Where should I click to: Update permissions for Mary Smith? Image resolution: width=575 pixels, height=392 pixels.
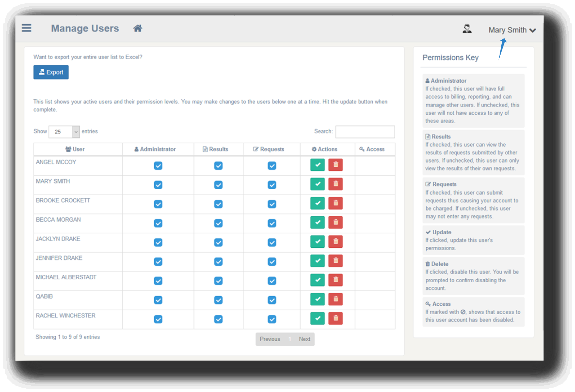(317, 184)
